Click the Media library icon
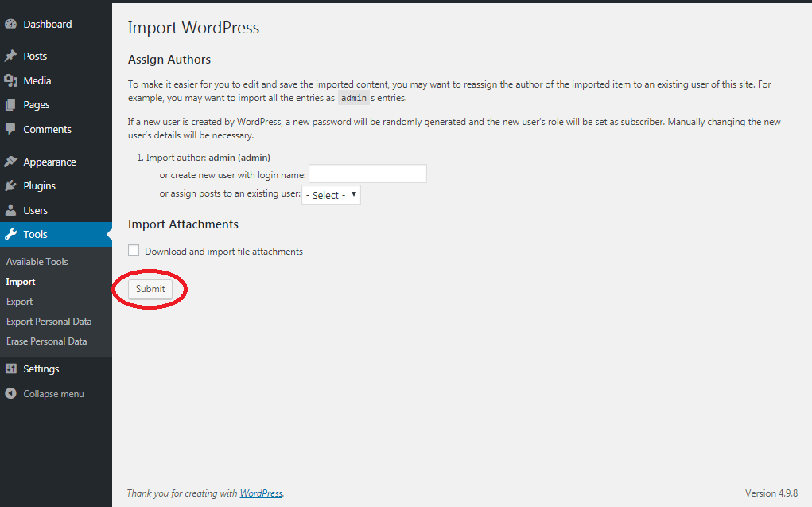Viewport: 812px width, 507px height. pos(10,80)
